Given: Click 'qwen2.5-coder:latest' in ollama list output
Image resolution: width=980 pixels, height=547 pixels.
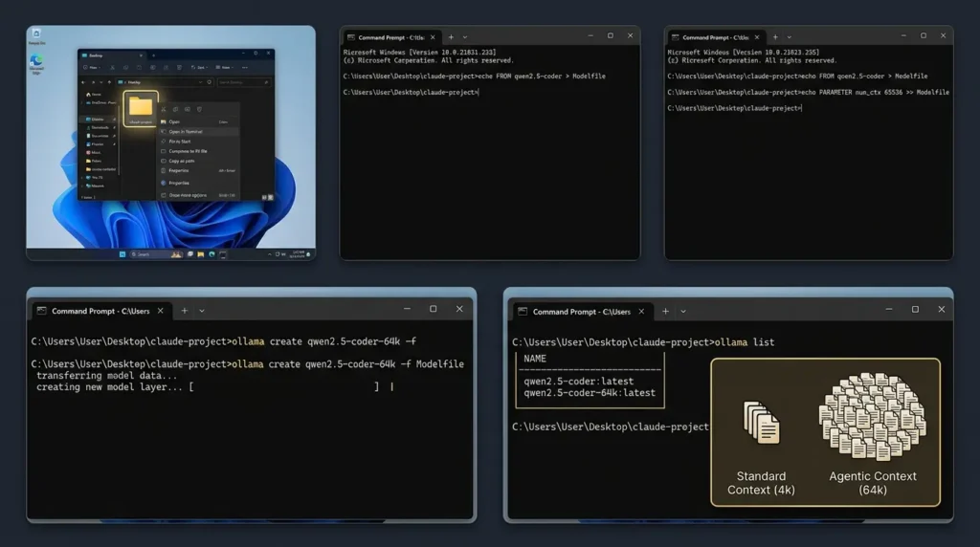Looking at the screenshot, I should click(x=579, y=381).
